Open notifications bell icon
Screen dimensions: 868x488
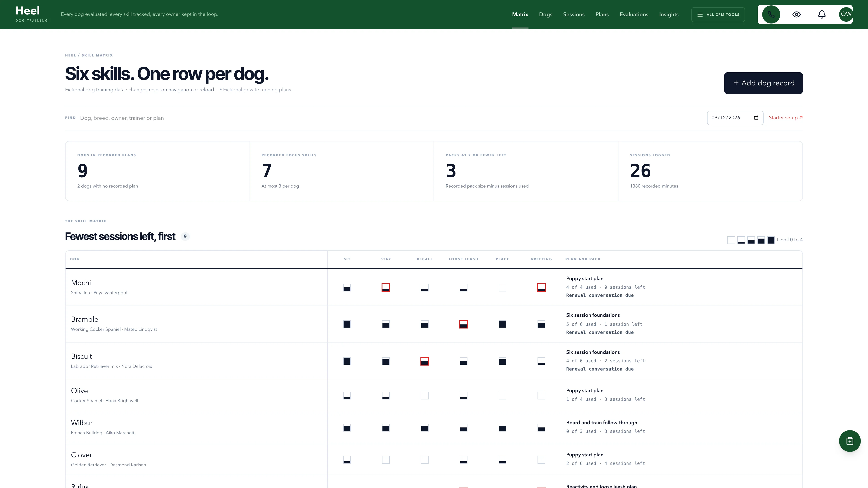pyautogui.click(x=822, y=14)
